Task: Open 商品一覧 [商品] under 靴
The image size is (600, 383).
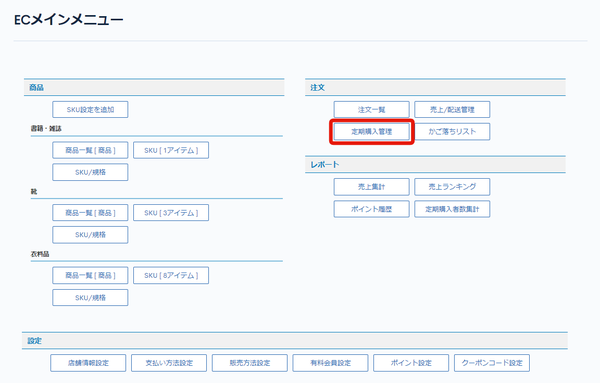Action: pyautogui.click(x=90, y=213)
